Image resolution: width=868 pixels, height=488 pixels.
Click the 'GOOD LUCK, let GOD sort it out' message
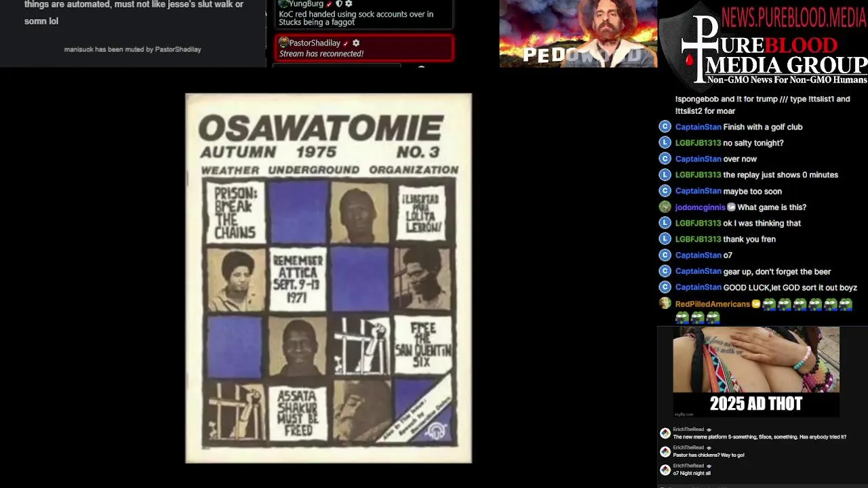(x=790, y=287)
